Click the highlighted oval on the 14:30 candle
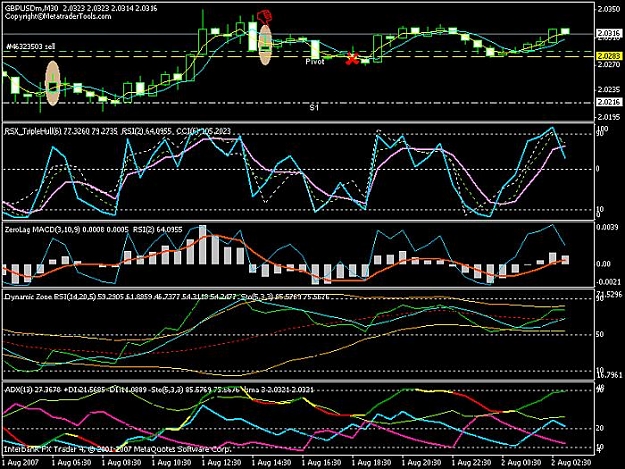 point(265,45)
